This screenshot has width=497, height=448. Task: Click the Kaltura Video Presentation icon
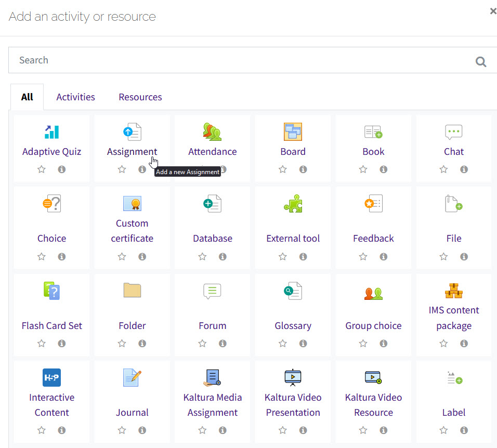coord(293,377)
